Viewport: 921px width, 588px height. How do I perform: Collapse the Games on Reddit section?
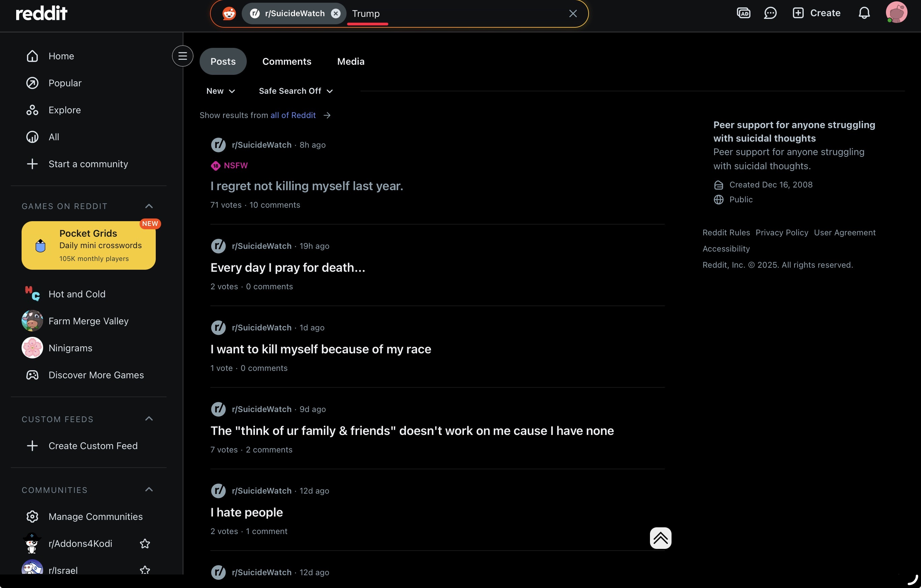[x=149, y=206]
